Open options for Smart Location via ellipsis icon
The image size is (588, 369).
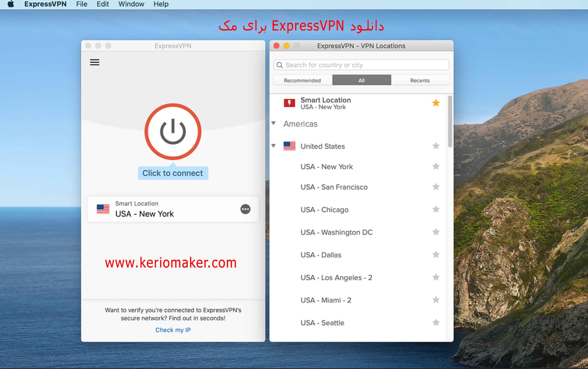pyautogui.click(x=245, y=209)
